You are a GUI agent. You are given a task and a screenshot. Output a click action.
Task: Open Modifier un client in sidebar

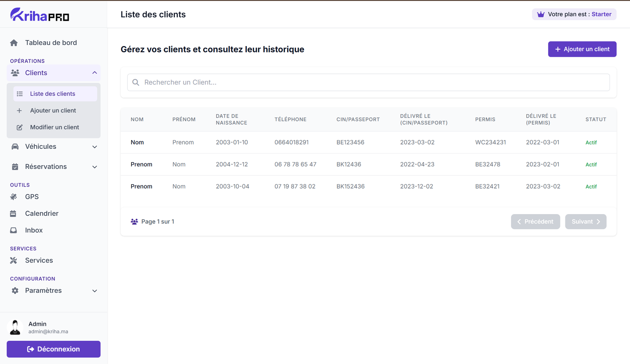point(54,127)
